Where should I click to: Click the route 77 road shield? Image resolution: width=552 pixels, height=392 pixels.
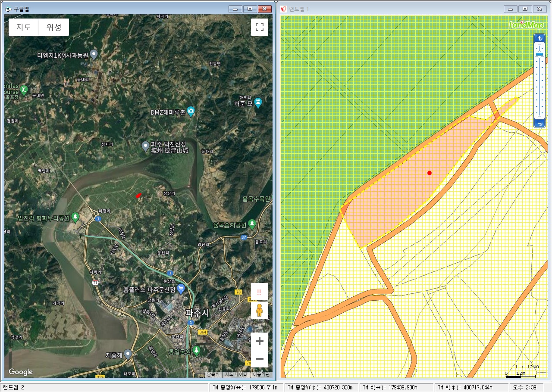point(95,283)
